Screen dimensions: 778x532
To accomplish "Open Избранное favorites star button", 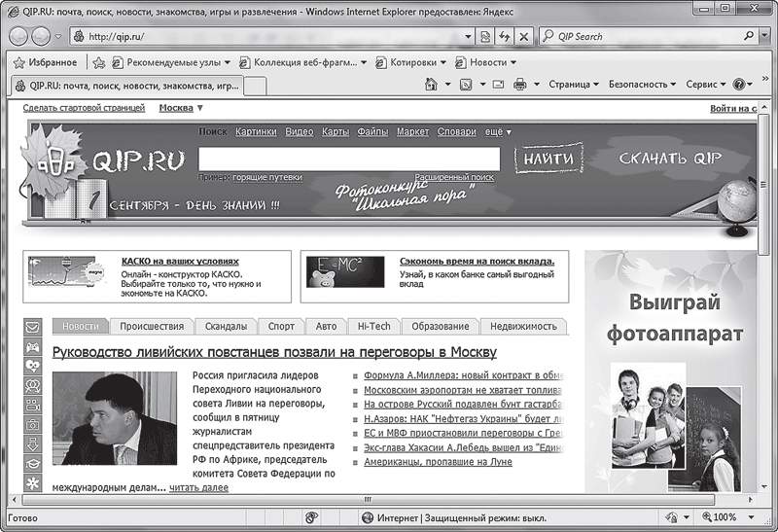I will point(45,62).
